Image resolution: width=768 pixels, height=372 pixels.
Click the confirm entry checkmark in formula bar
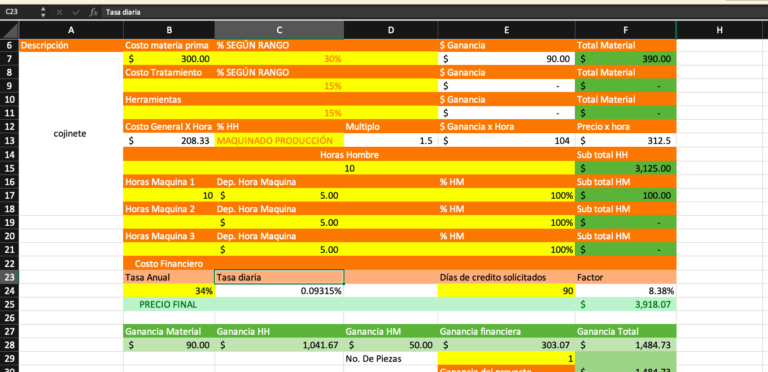tap(75, 12)
